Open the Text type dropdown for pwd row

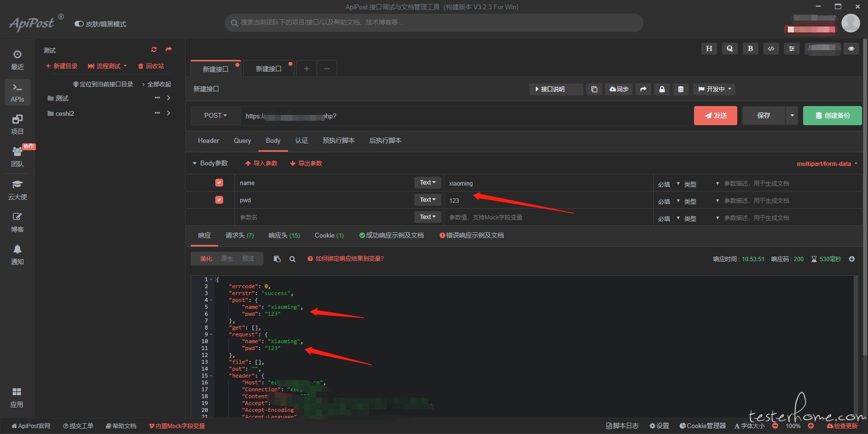[428, 200]
